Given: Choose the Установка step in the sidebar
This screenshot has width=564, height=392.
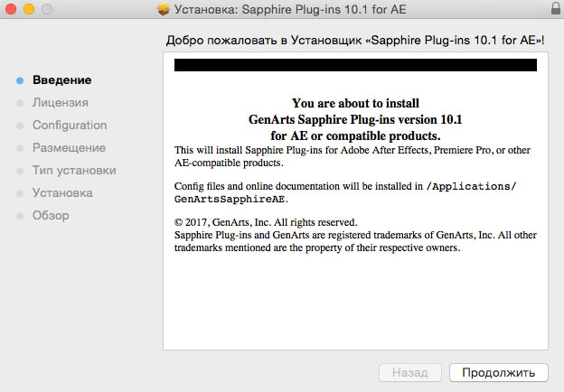Looking at the screenshot, I should point(62,193).
